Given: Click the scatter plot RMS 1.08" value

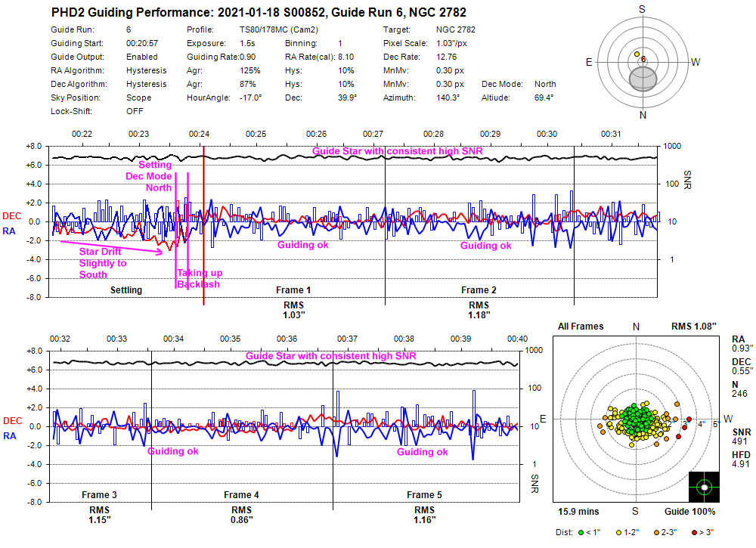Looking at the screenshot, I should tap(694, 327).
